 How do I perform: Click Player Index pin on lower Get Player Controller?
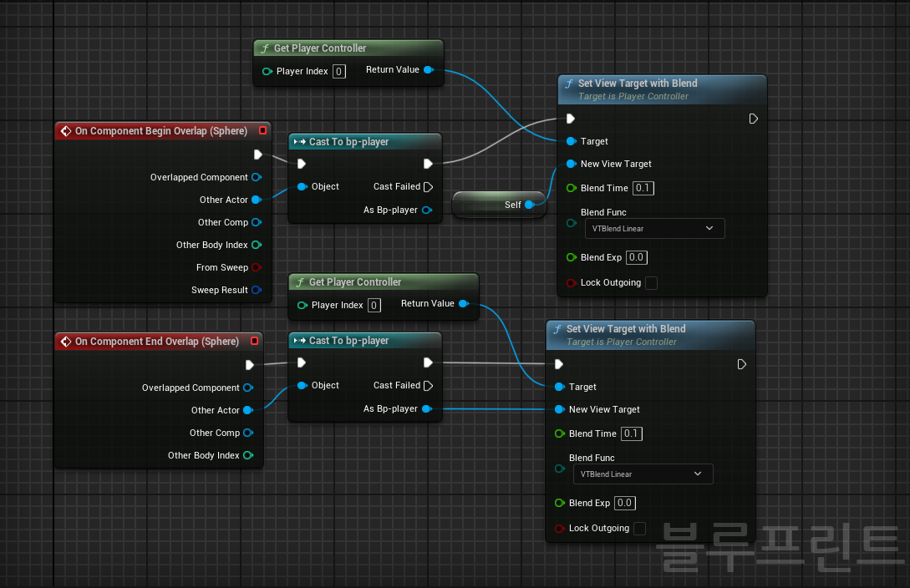tap(302, 305)
